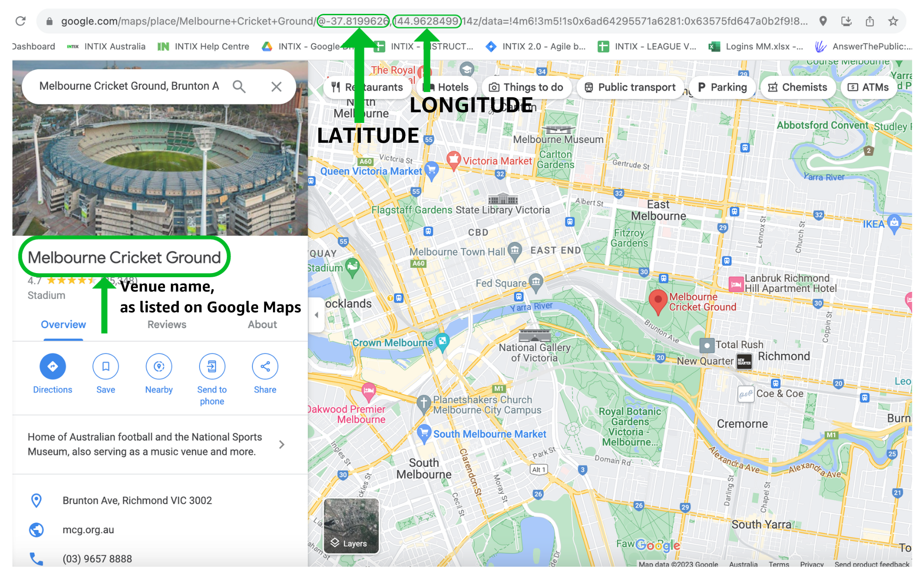Click the Total Rush map marker
This screenshot has height=572, width=924.
point(707,345)
